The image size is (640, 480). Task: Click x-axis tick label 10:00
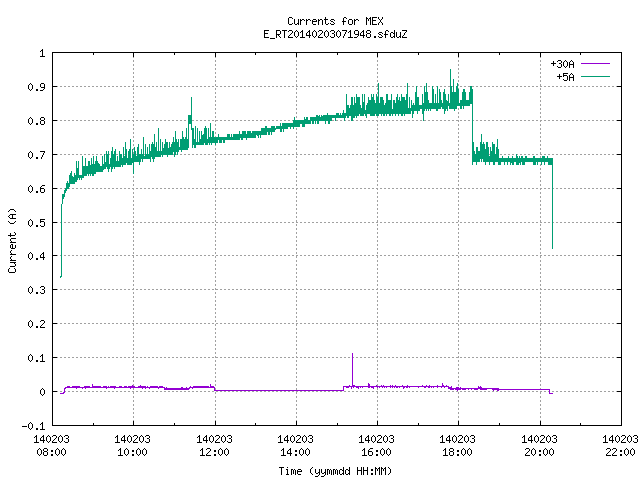coord(132,452)
